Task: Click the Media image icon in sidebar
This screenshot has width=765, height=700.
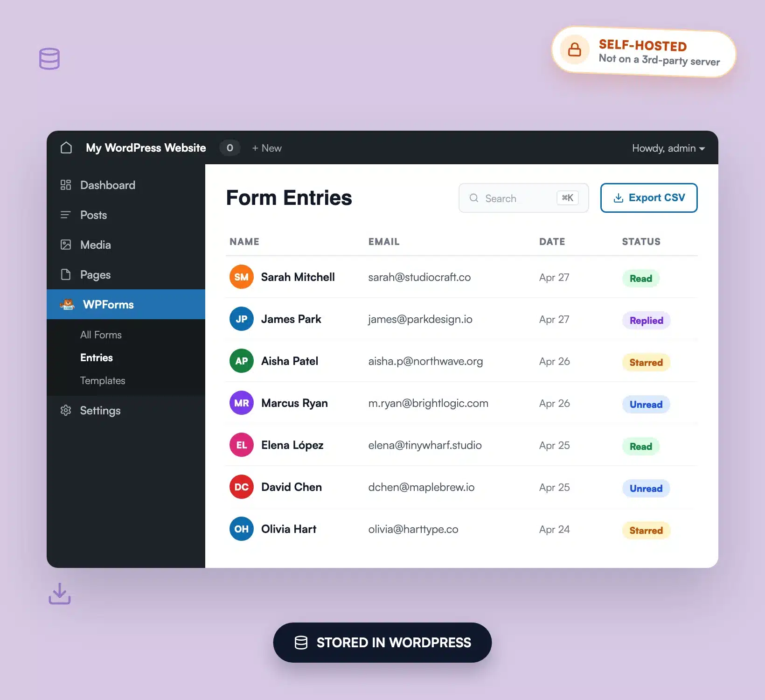Action: pos(66,245)
